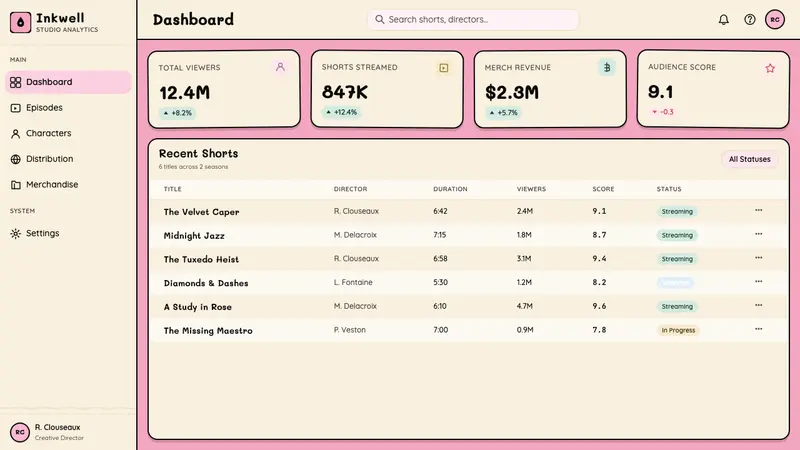Image resolution: width=800 pixels, height=450 pixels.
Task: Click the Total Viewers person icon
Action: pyautogui.click(x=280, y=67)
